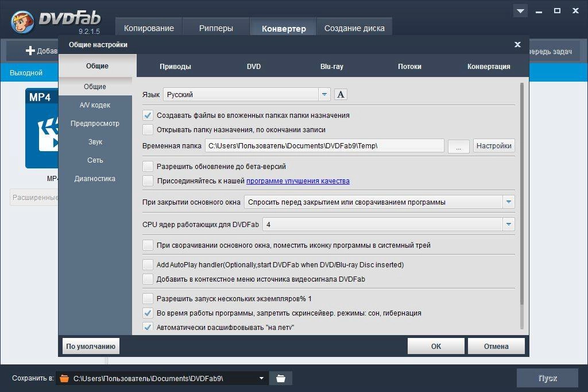Click the DVDFab monkey logo icon
Viewport: 588px width, 392px height.
click(22, 22)
